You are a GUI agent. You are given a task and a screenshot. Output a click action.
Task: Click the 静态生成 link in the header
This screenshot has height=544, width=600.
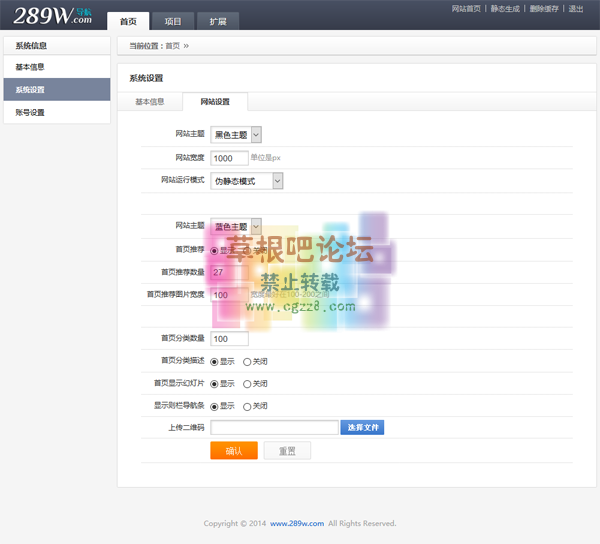pos(506,9)
